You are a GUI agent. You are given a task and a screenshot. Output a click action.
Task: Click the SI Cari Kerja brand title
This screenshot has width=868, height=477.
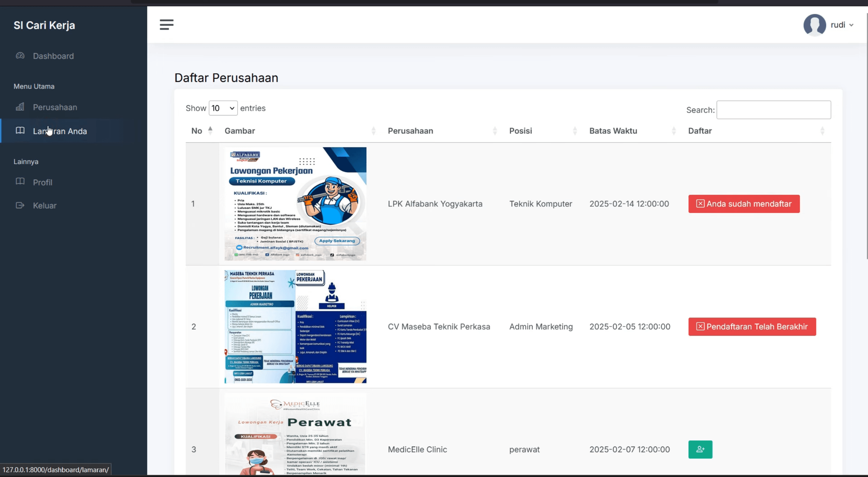(44, 25)
